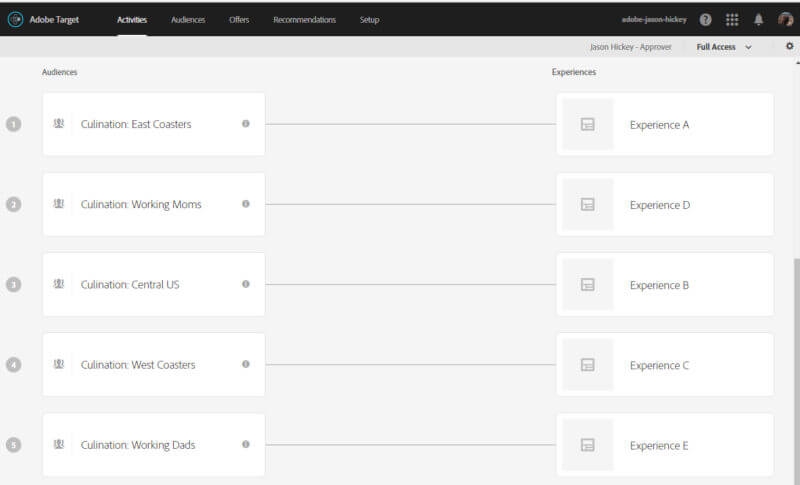Select Culination: Working Dads audience text

coord(138,445)
